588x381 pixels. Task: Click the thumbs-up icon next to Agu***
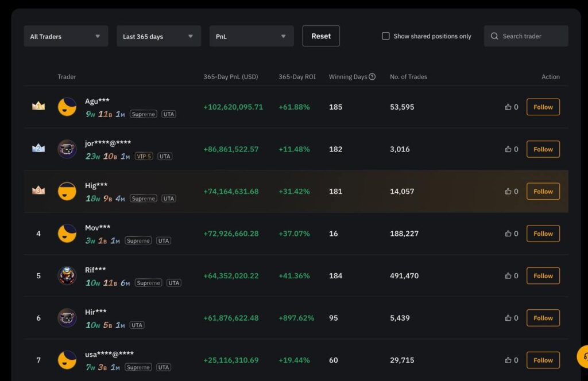tap(508, 107)
